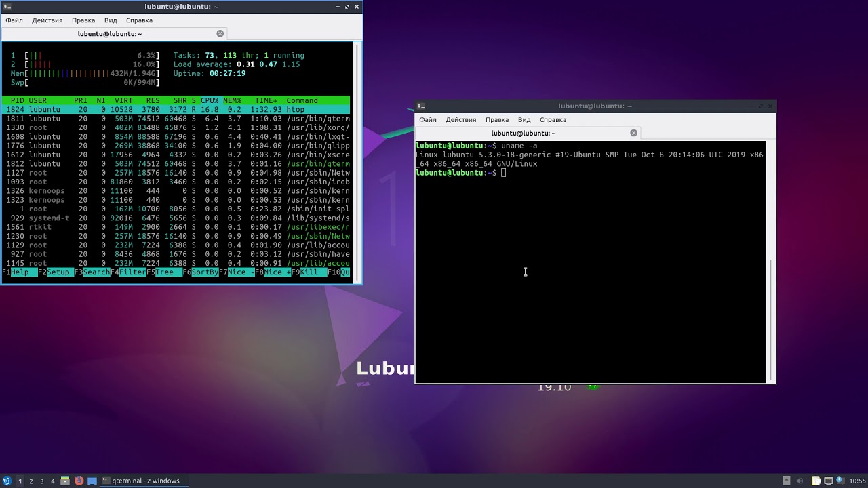
Task: Minimize the htop terminal window
Action: coord(338,7)
